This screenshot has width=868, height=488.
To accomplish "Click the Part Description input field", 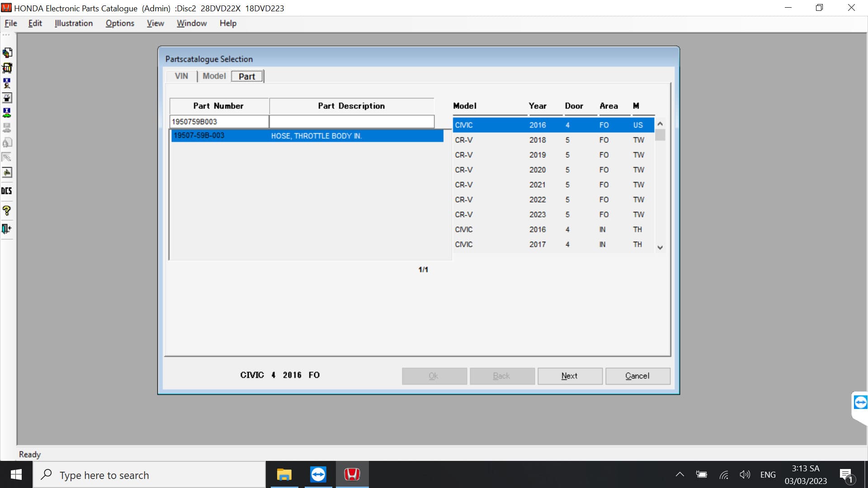I will tap(352, 122).
